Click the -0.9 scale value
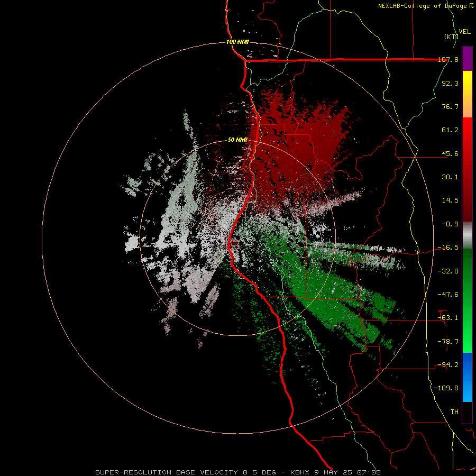This screenshot has height=476, width=476. point(450,224)
